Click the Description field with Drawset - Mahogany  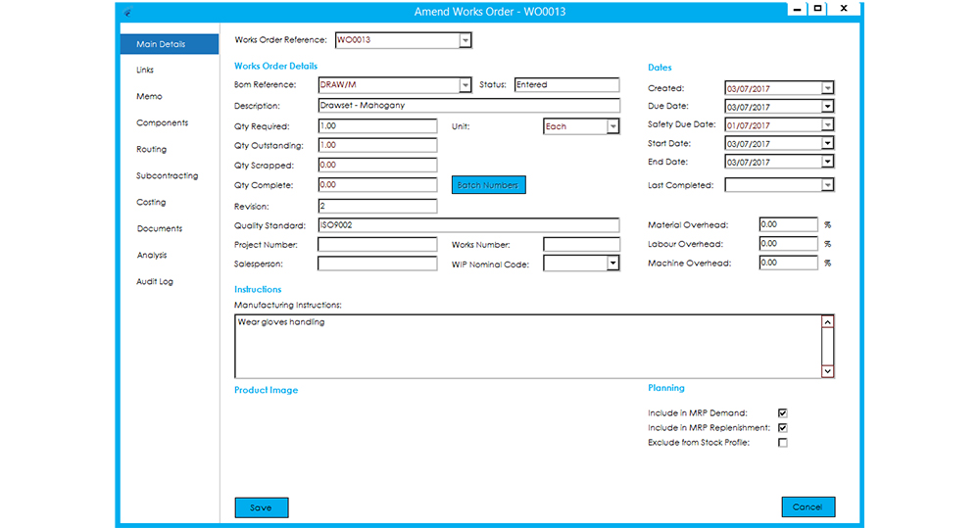(x=468, y=106)
